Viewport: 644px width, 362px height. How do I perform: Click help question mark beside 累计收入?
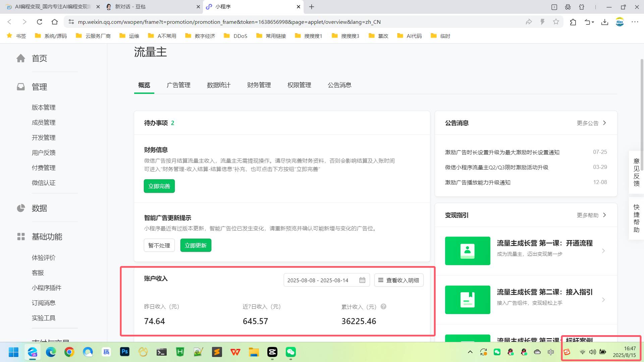[x=383, y=306]
